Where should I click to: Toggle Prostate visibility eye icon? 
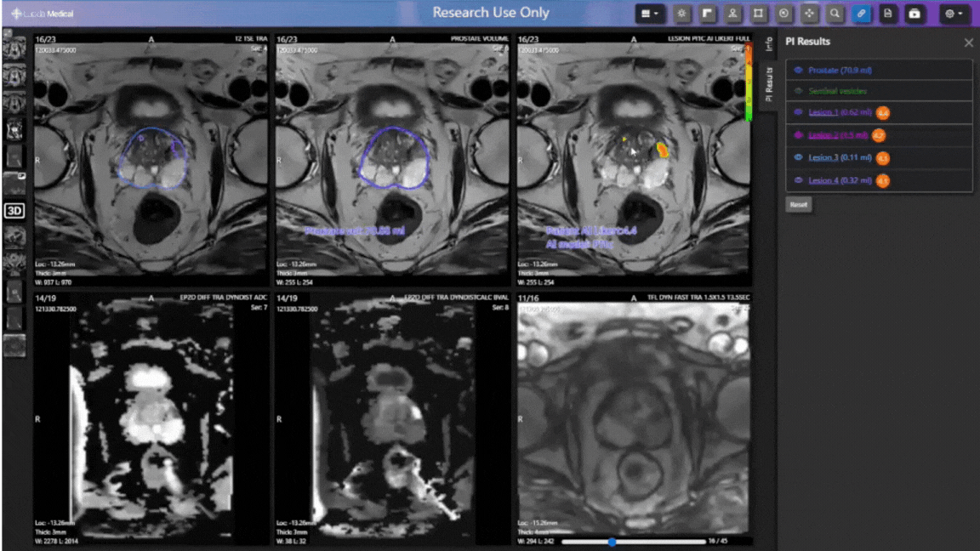798,71
